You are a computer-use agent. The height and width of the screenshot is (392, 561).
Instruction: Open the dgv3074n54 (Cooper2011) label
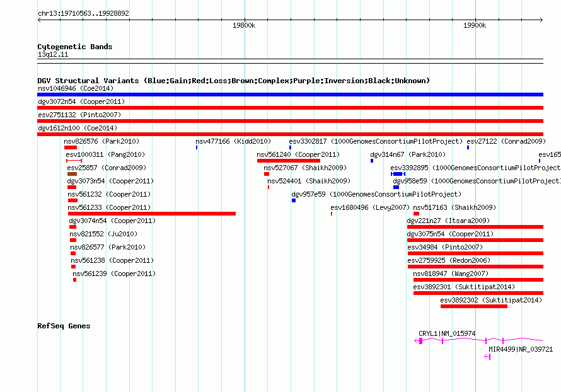(112, 221)
